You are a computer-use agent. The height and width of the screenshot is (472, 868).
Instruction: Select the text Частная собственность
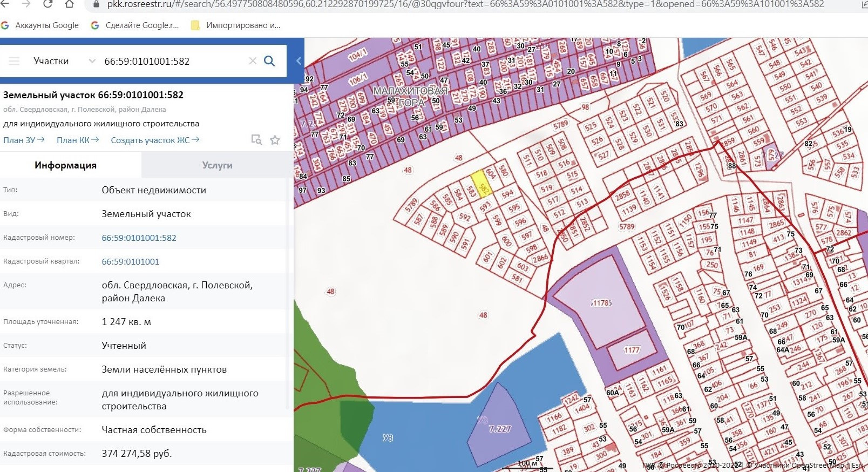tap(154, 430)
